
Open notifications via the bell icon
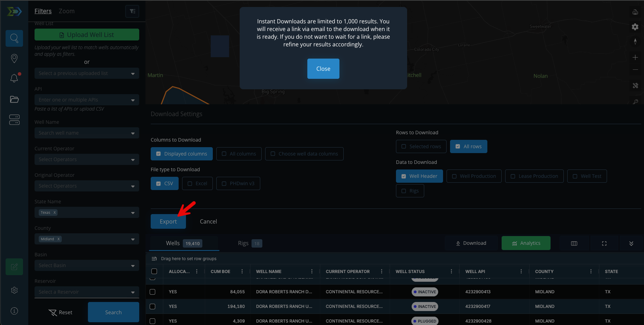[14, 78]
